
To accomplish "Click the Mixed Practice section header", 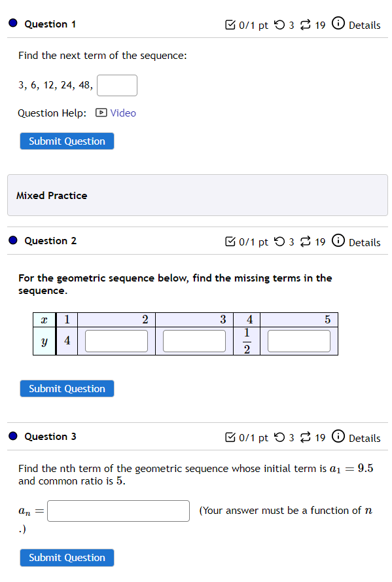I will point(52,195).
